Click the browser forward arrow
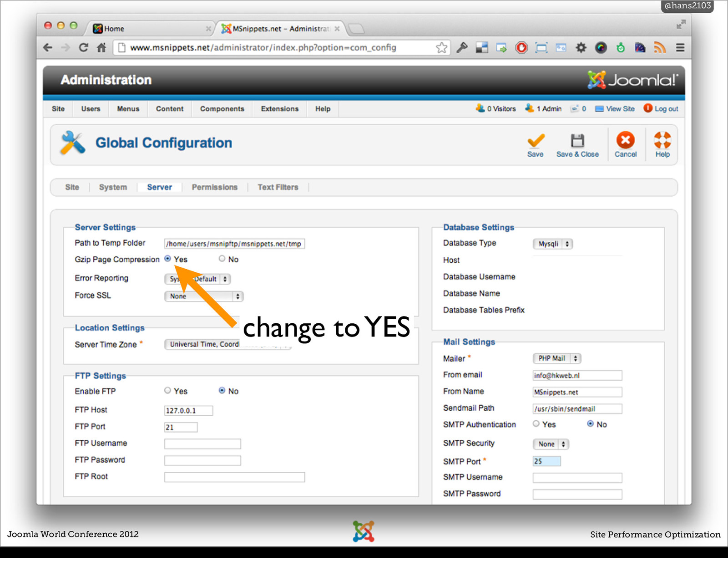Viewport: 728px width, 561px height. pos(66,47)
